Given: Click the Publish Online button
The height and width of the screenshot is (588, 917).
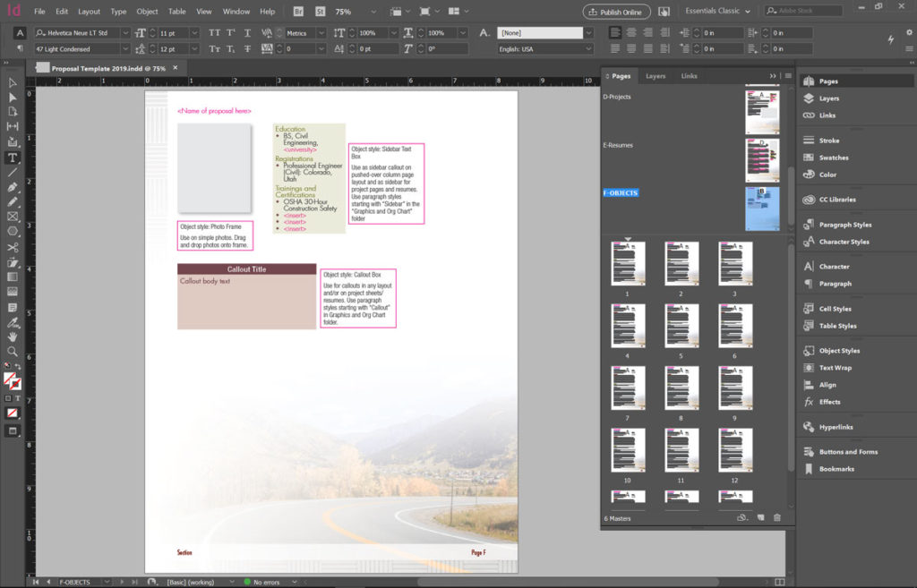Looking at the screenshot, I should 616,12.
